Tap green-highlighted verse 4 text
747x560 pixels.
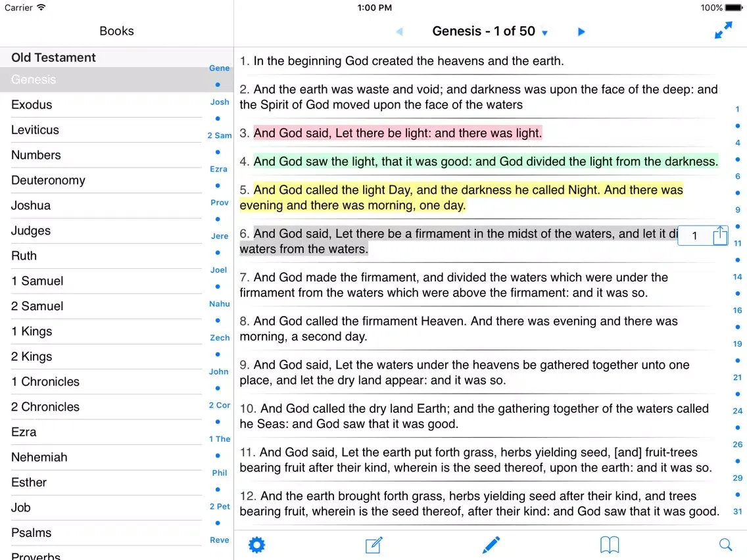[x=485, y=162]
